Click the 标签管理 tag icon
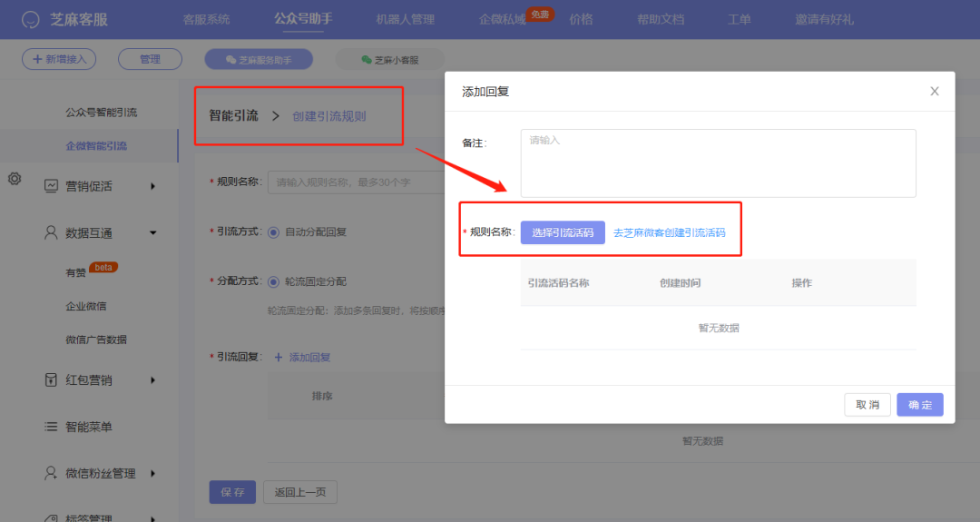The height and width of the screenshot is (522, 980). pyautogui.click(x=51, y=517)
